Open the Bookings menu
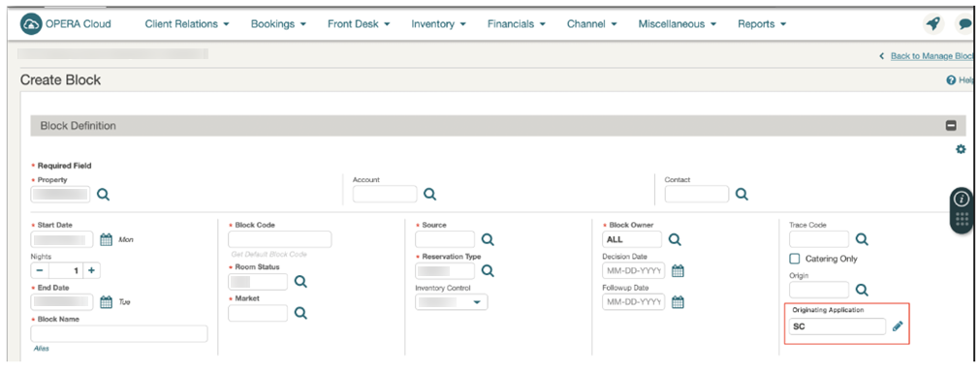Viewport: 980px width, 372px height. pyautogui.click(x=278, y=24)
